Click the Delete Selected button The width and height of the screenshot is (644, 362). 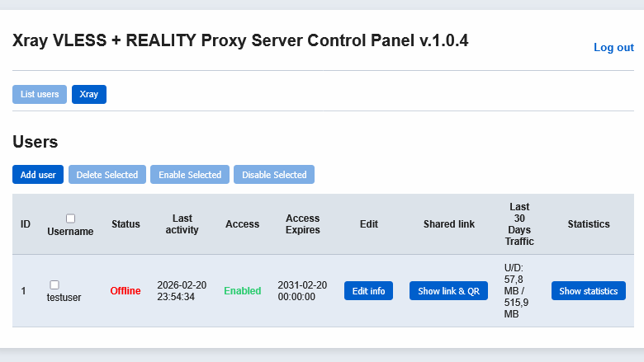point(107,175)
